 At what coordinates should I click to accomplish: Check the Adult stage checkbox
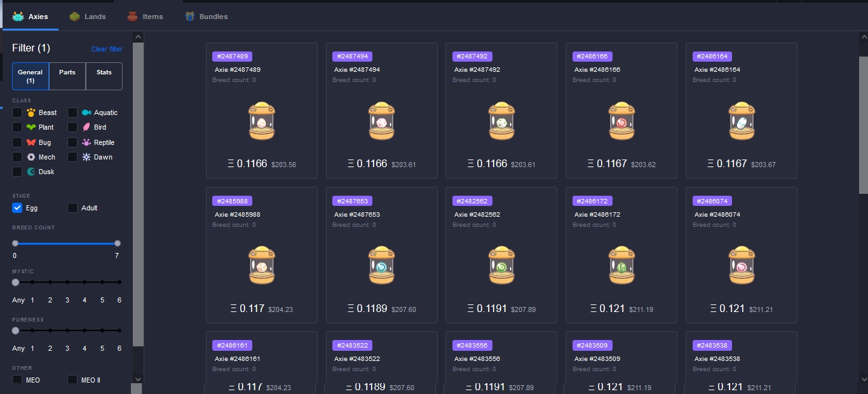pos(72,208)
